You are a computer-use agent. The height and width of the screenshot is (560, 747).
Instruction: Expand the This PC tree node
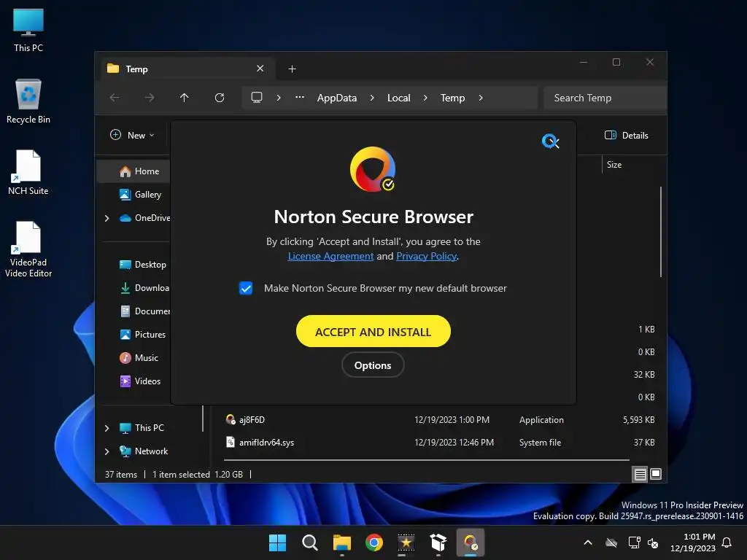point(107,427)
